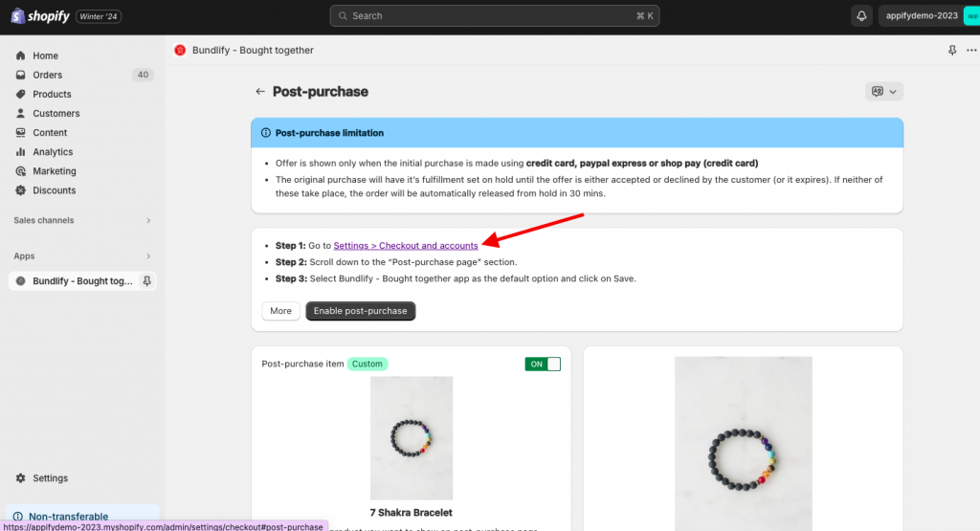Image resolution: width=980 pixels, height=531 pixels.
Task: Open the three-dot more actions menu
Action: tap(971, 50)
